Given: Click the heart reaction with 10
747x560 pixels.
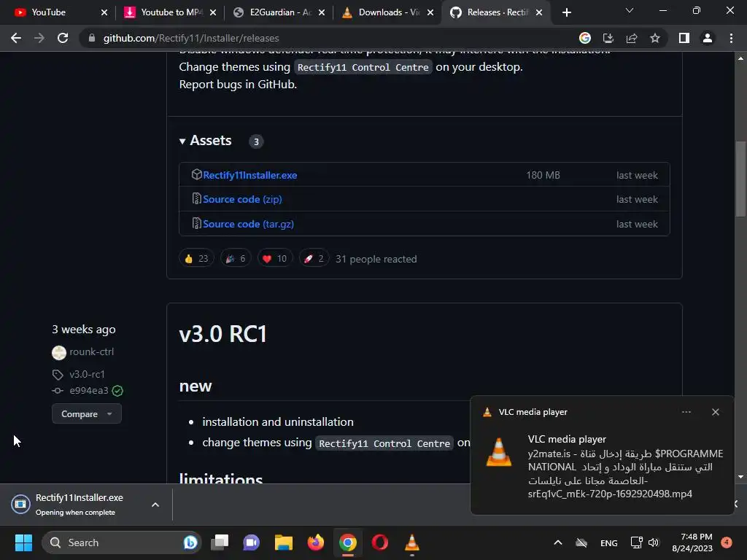Looking at the screenshot, I should click(275, 259).
